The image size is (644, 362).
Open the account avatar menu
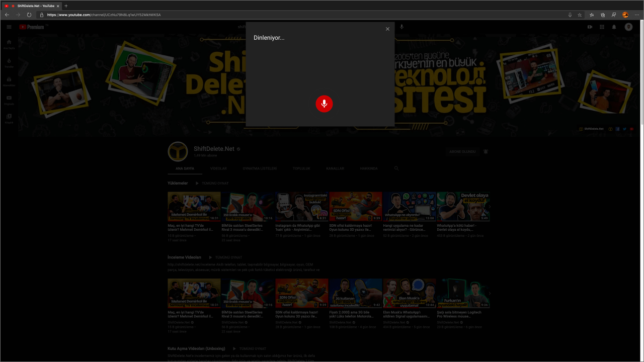coord(628,27)
